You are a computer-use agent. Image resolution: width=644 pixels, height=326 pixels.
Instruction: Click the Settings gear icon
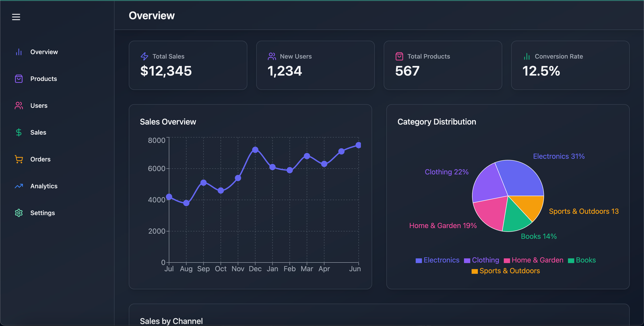[19, 213]
